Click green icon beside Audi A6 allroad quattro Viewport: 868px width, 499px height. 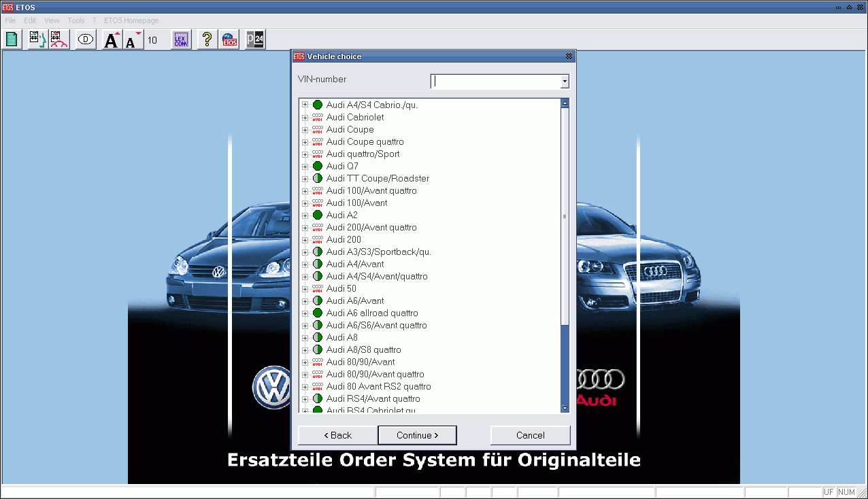318,313
